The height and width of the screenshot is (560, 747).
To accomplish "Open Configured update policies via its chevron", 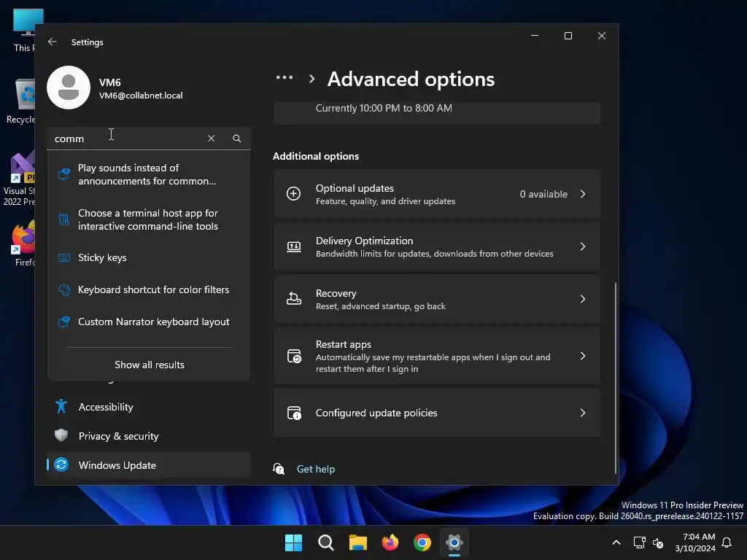I will [x=583, y=413].
